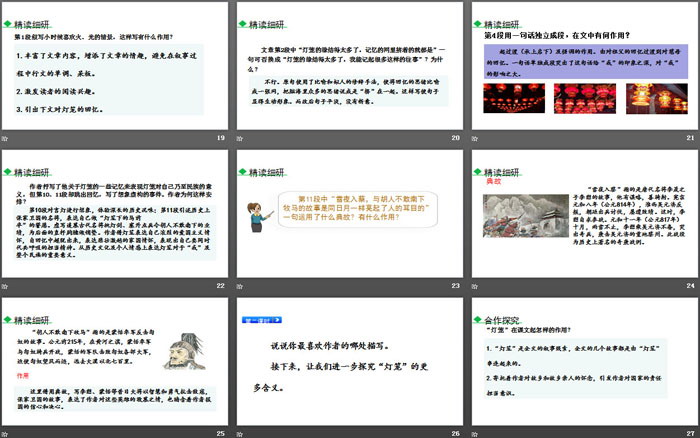Click the line 说说你最喜欢作者的哪处描写 on slide 26
Image resolution: width=700 pixels, height=438 pixels.
(x=330, y=346)
